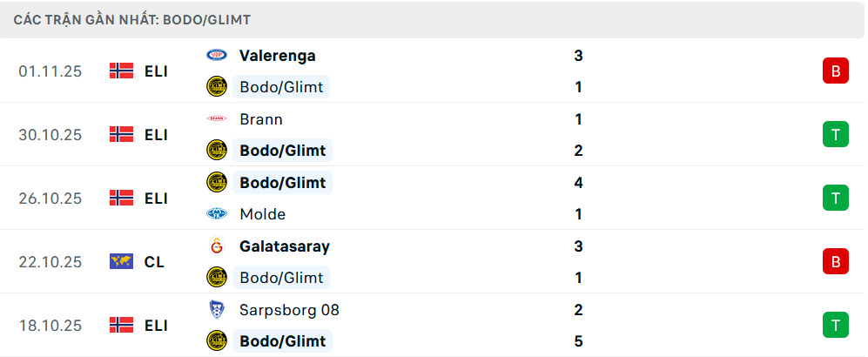Click the red B result badge for 01.11.25
This screenshot has height=357, width=868.
(835, 71)
